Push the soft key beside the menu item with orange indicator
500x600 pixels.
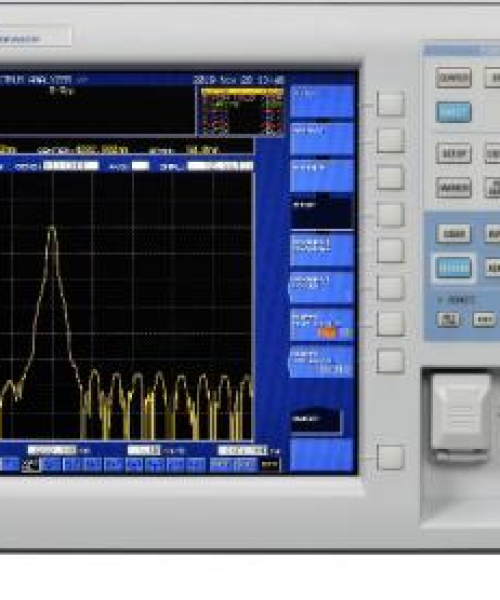click(x=390, y=324)
